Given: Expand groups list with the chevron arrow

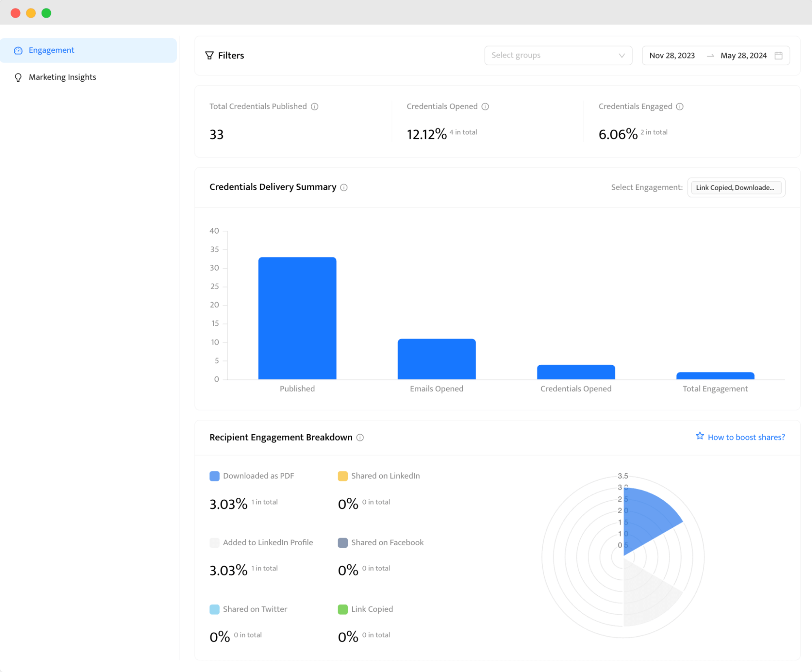Looking at the screenshot, I should tap(621, 56).
